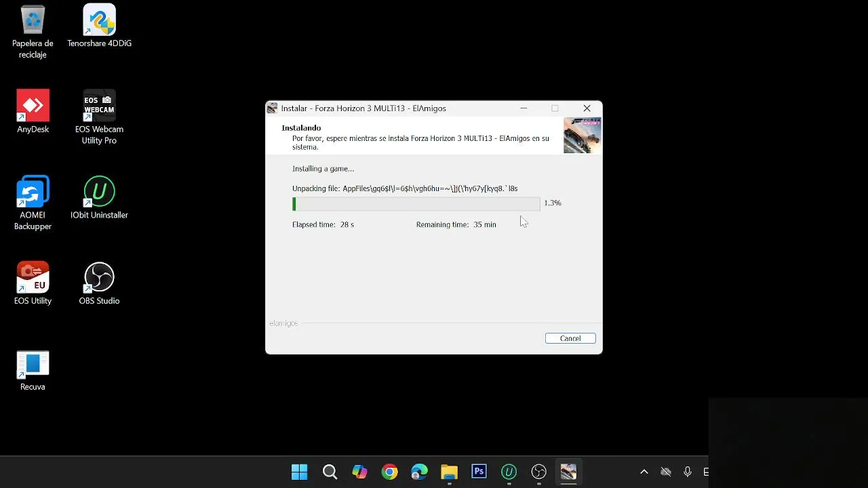The width and height of the screenshot is (868, 488).
Task: Switch to the Forza installer taskbar icon
Action: pyautogui.click(x=568, y=472)
